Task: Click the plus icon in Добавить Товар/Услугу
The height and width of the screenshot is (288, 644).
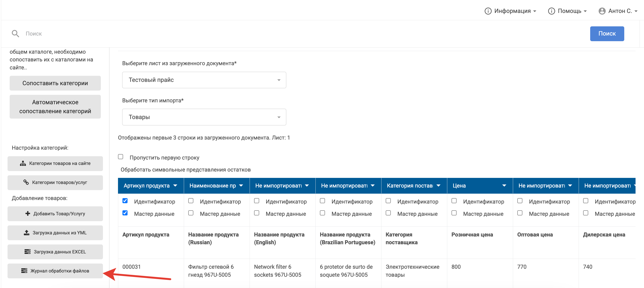Action: click(27, 213)
